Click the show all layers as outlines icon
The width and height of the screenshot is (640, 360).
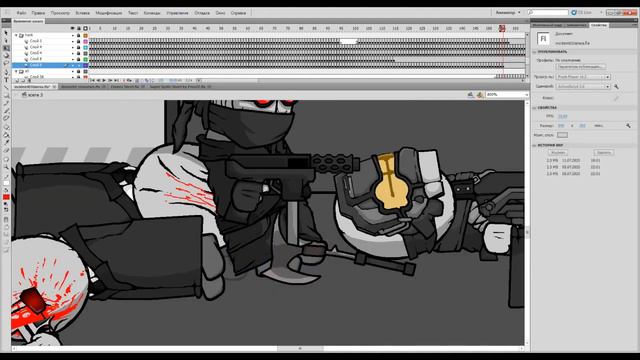(x=85, y=29)
